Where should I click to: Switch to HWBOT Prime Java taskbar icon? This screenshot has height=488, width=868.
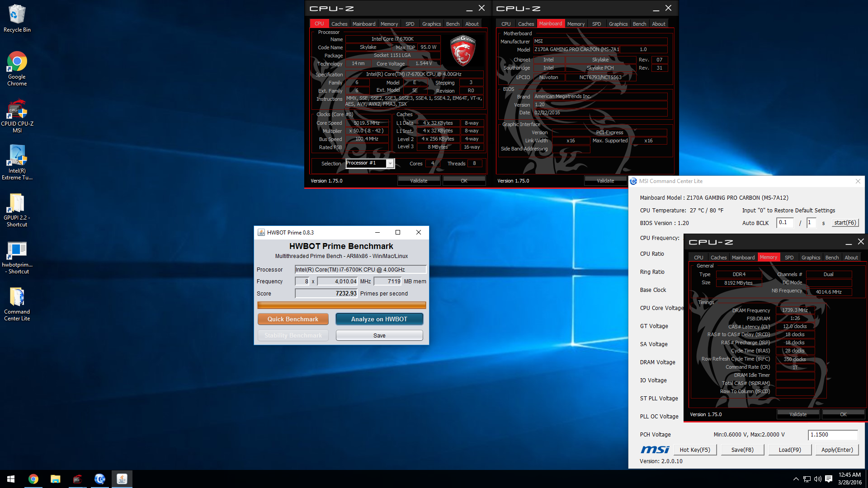[122, 479]
